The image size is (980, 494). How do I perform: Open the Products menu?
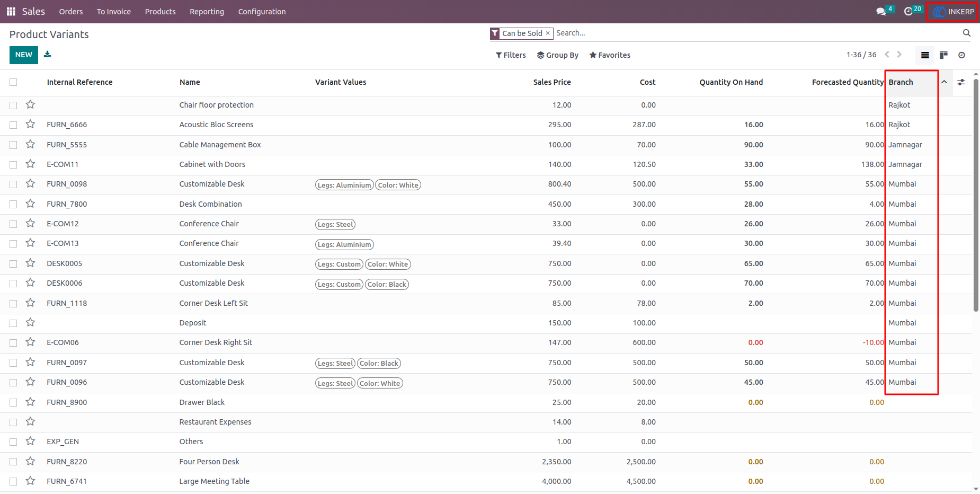coord(161,12)
